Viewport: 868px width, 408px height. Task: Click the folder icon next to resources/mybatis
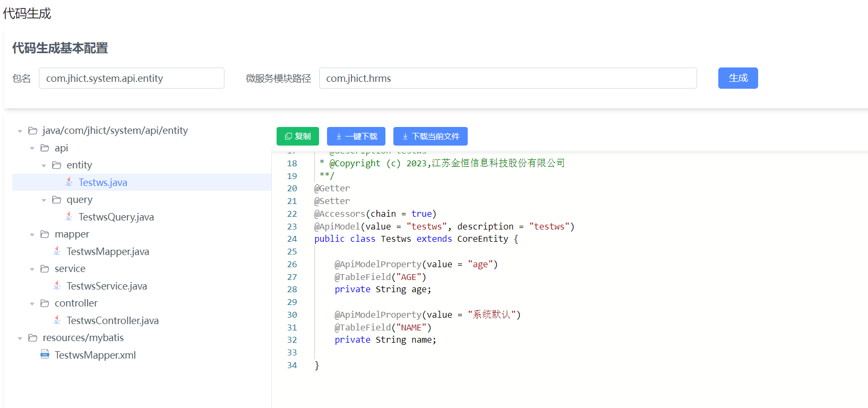[33, 338]
